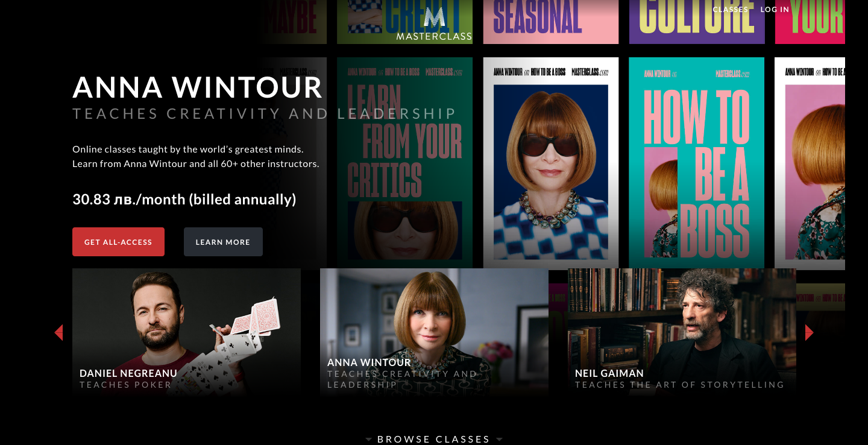Open the Browse Classes section
Screen dimensions: 868x445
coord(434,439)
